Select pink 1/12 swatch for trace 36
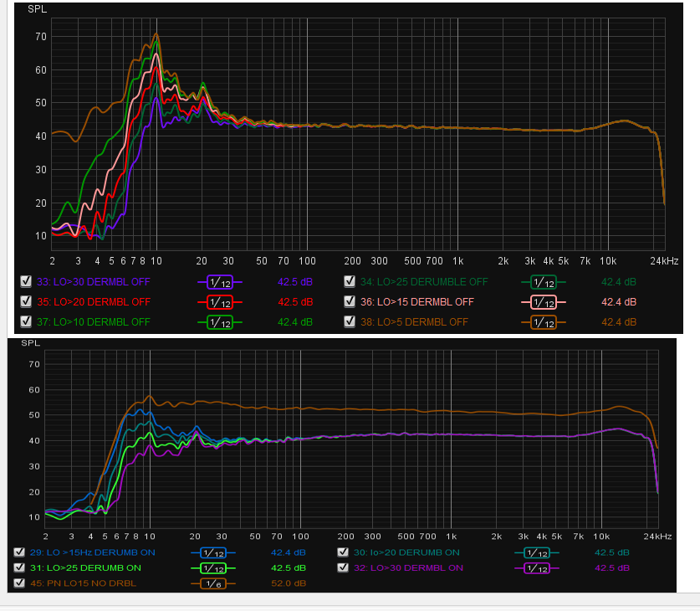This screenshot has height=611, width=700. (544, 302)
